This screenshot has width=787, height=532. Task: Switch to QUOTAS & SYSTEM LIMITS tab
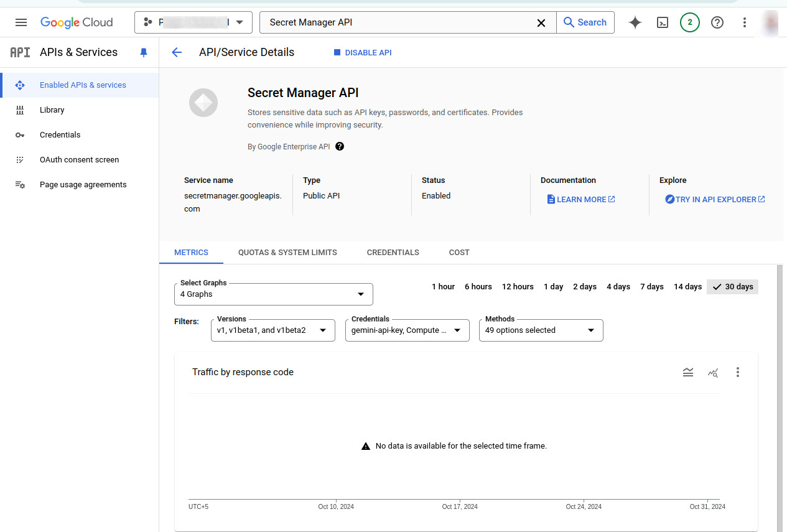point(287,253)
